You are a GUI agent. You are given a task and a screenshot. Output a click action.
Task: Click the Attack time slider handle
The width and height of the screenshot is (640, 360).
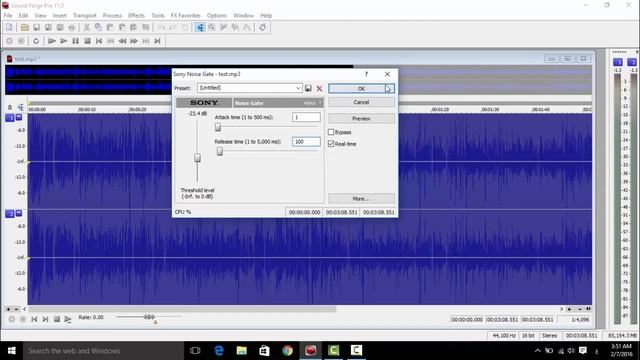pos(218,127)
